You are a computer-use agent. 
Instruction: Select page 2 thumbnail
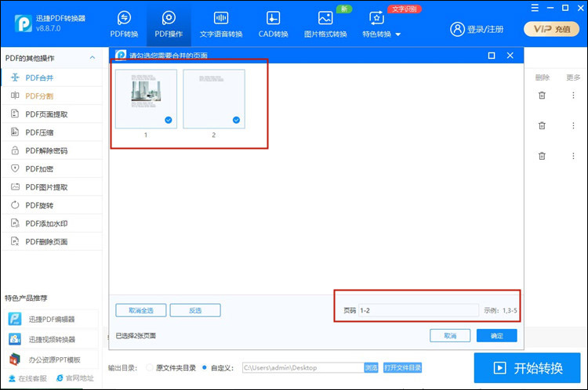pos(214,99)
